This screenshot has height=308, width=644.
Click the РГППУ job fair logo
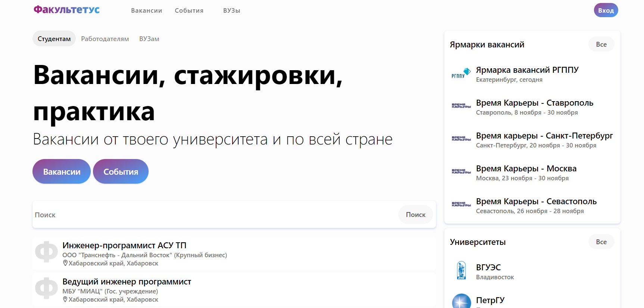(x=461, y=74)
